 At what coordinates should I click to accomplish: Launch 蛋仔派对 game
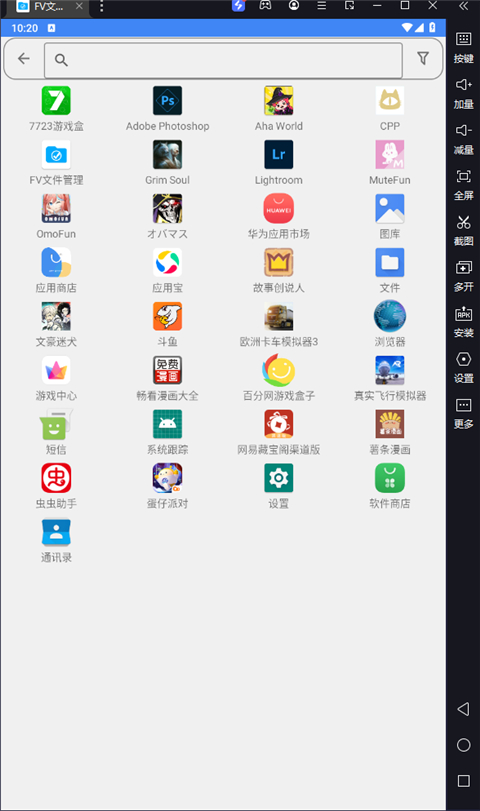[167, 477]
